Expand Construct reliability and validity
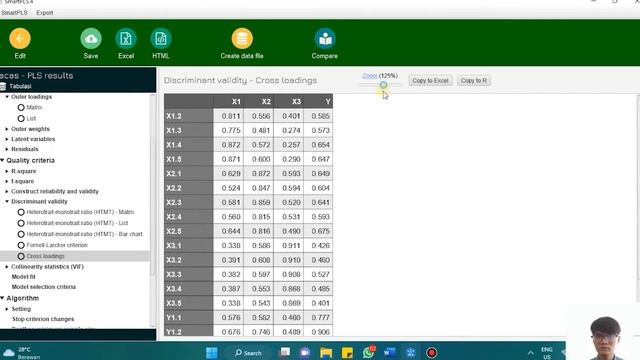 click(7, 191)
